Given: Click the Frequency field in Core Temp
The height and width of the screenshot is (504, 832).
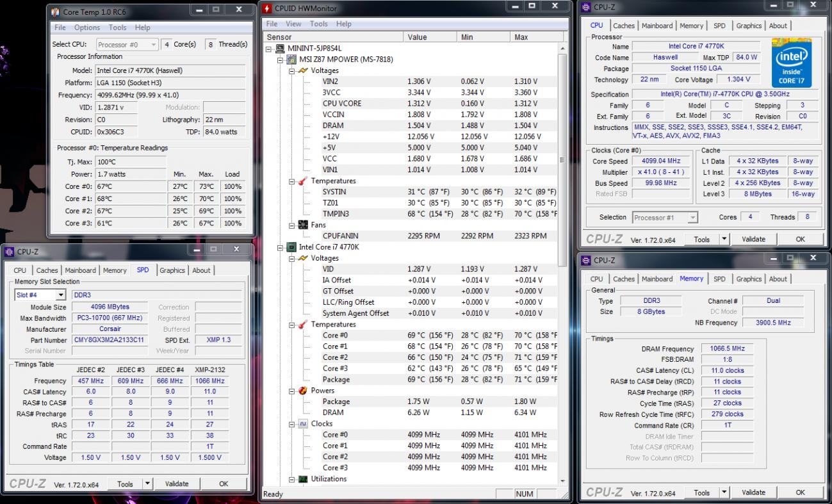Looking at the screenshot, I should (170, 95).
